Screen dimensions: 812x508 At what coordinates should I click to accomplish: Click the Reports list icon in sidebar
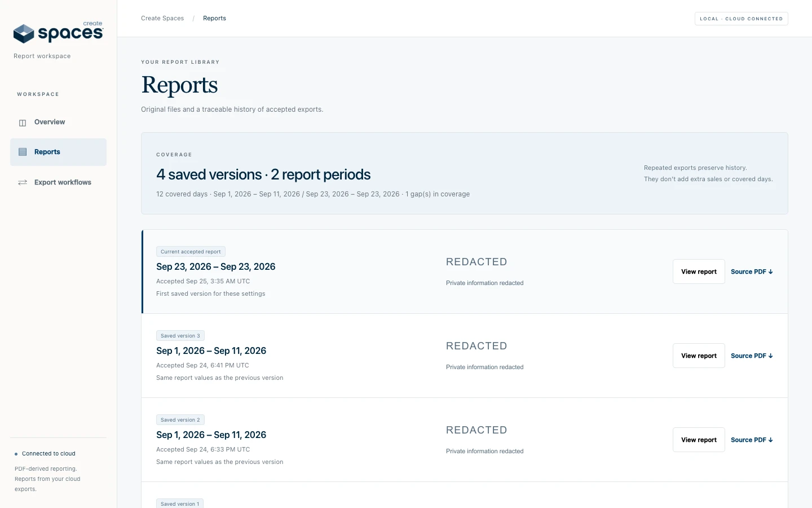point(23,152)
